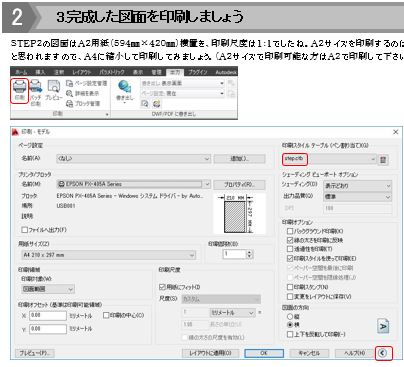Select Landscape (横) orientation radio
The width and height of the screenshot is (404, 367).
[x=290, y=325]
